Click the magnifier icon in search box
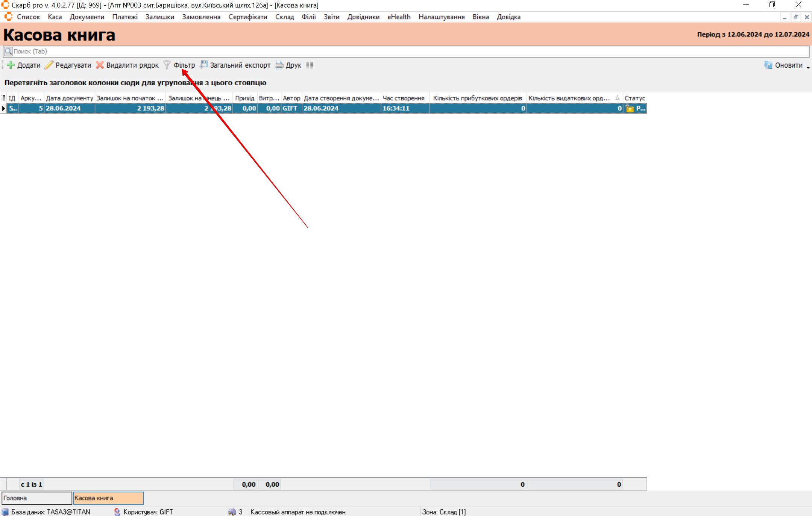The image size is (812, 516). click(x=8, y=51)
